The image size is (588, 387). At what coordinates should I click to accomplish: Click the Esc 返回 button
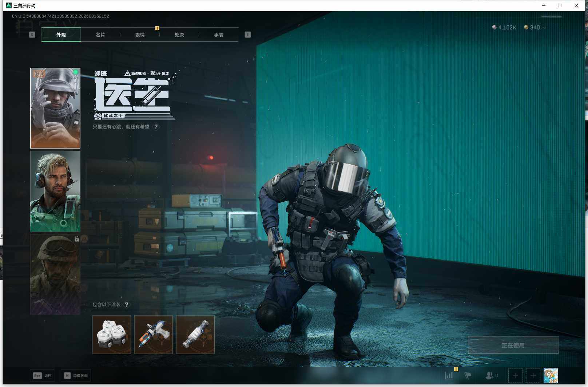(x=42, y=375)
